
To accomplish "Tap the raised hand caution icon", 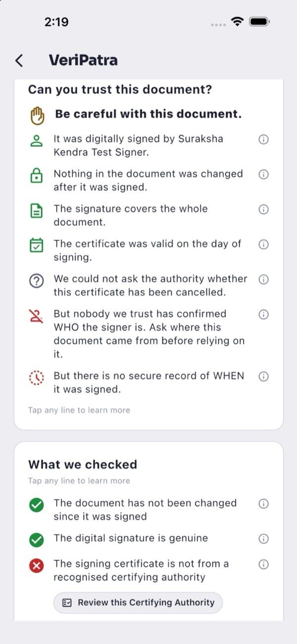I will click(37, 116).
